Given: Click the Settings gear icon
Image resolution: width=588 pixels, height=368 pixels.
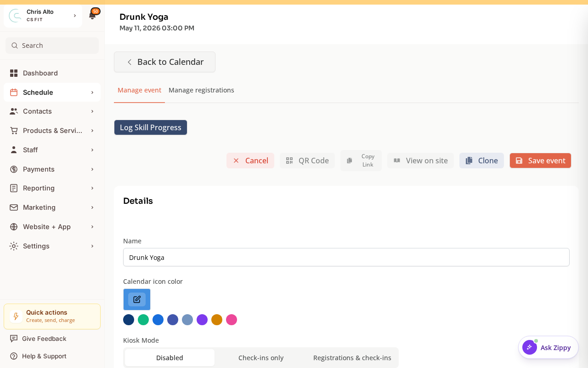Looking at the screenshot, I should 14,246.
